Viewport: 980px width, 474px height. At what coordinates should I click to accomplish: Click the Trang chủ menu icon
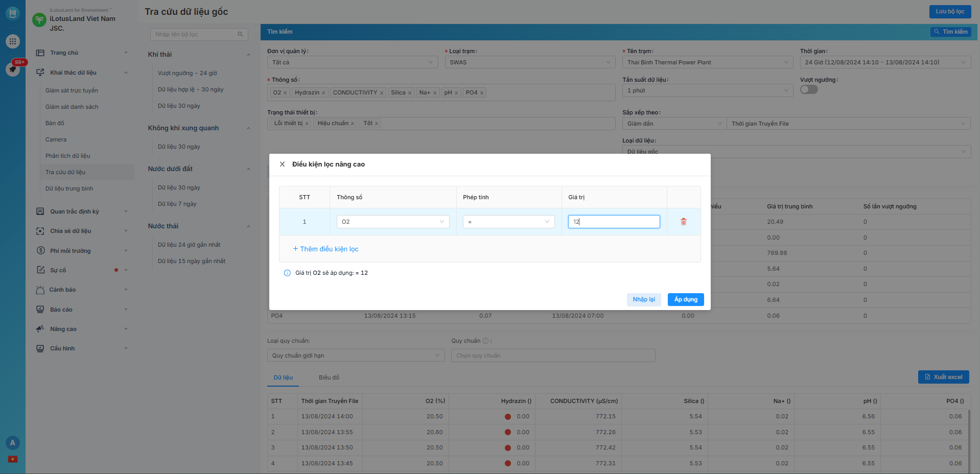[40, 53]
